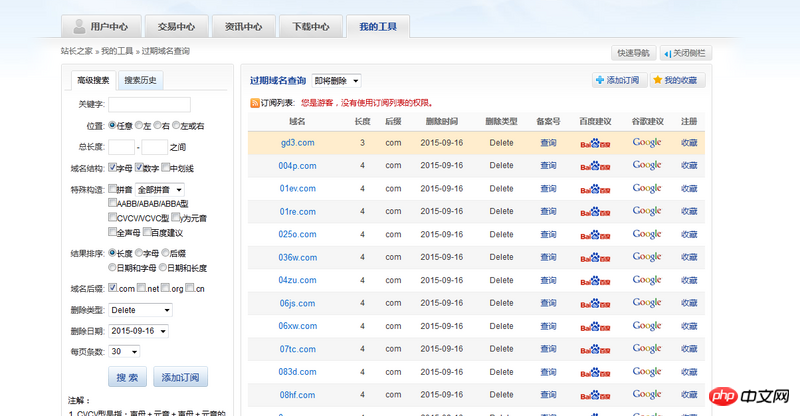Click Google logo in 036w.com row

tap(647, 257)
